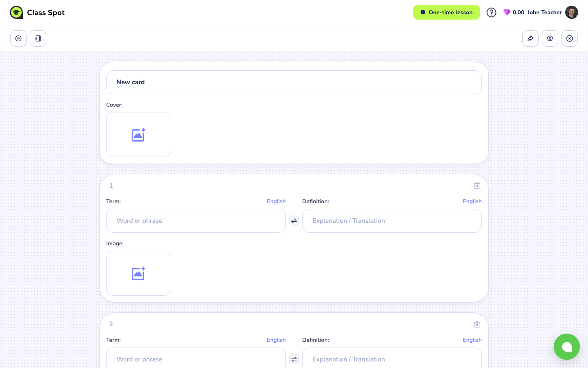Click the share arrow icon
Viewport: 588px width, 368px height.
point(530,38)
